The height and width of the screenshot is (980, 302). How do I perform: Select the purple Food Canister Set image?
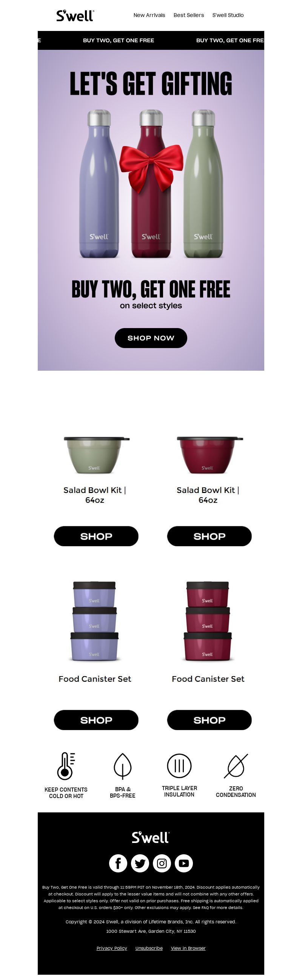tap(94, 621)
